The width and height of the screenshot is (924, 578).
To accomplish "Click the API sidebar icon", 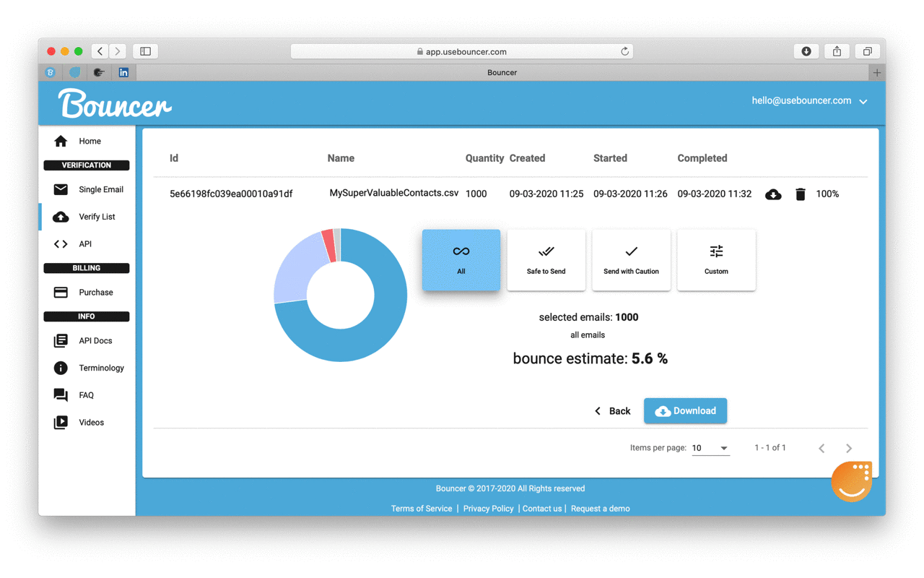I will (61, 243).
